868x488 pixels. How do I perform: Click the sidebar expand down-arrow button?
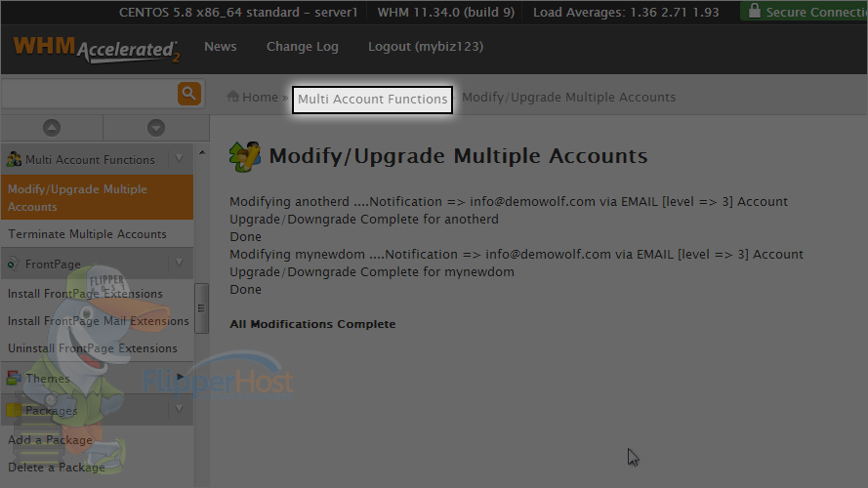coord(156,128)
